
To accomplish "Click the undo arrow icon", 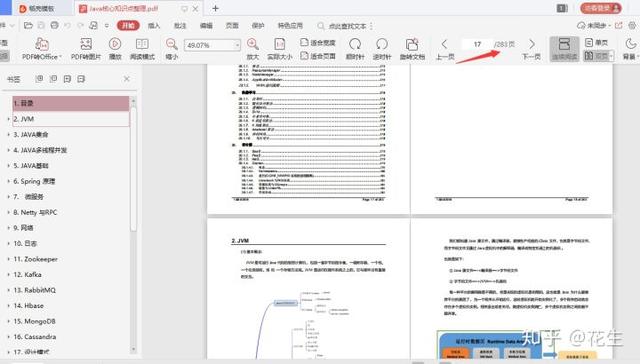I will (67, 26).
